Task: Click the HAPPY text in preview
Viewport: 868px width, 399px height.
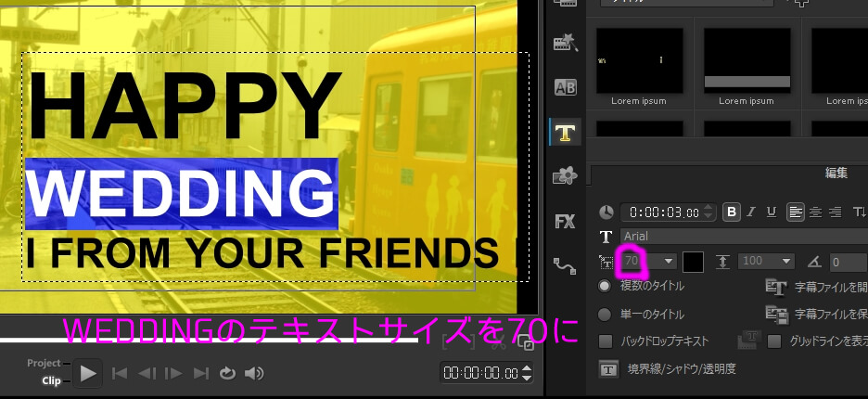Action: click(184, 107)
